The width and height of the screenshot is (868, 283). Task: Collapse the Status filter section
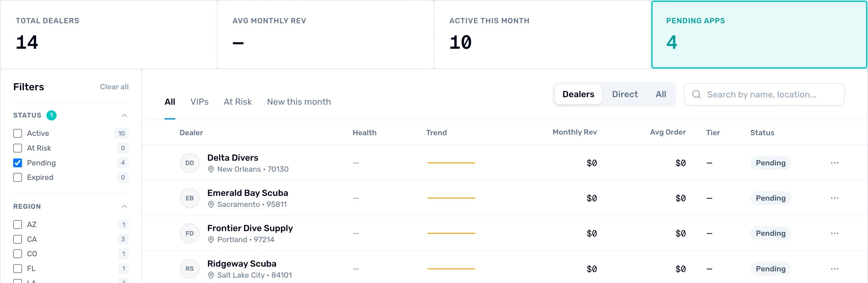pyautogui.click(x=124, y=115)
